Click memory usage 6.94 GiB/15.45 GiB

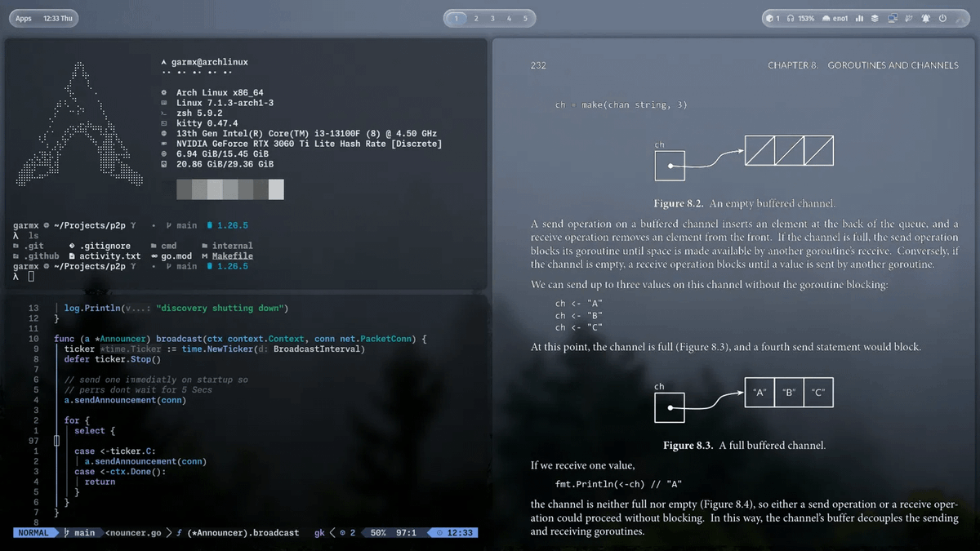tap(222, 153)
